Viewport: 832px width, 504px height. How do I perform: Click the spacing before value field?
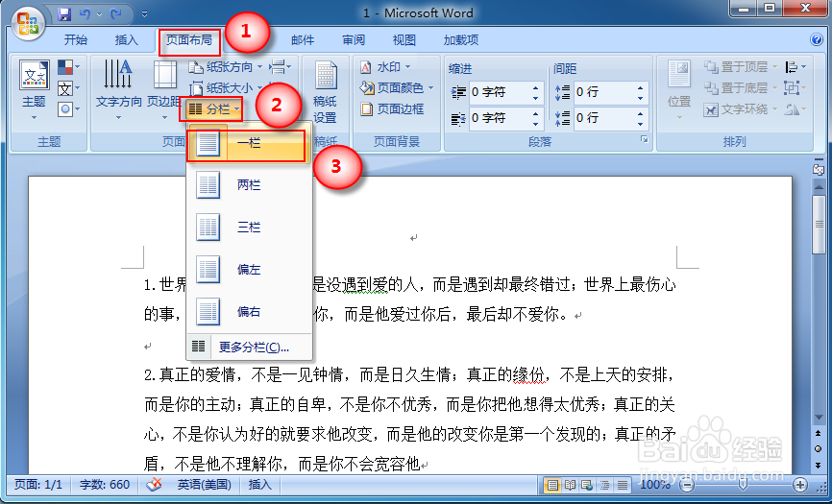coord(604,92)
